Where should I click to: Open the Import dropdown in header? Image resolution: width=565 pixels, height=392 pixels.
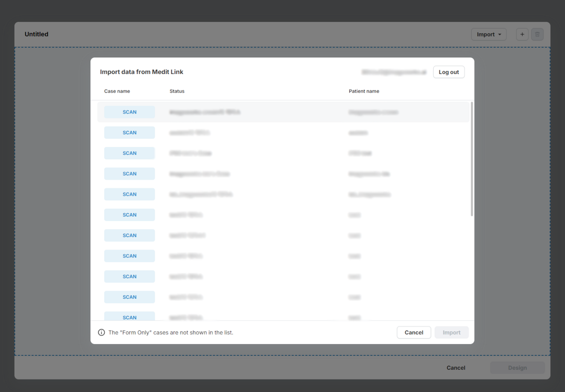(488, 34)
